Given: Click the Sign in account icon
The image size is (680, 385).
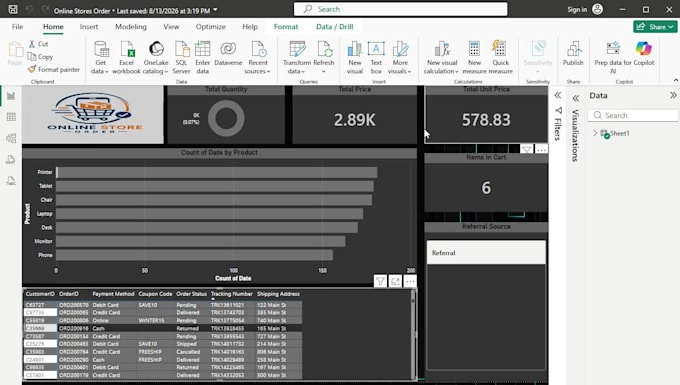Looking at the screenshot, I should point(598,9).
